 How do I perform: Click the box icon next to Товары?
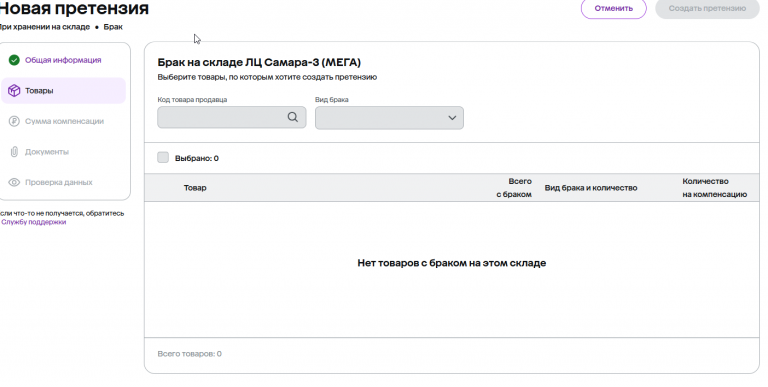click(14, 91)
